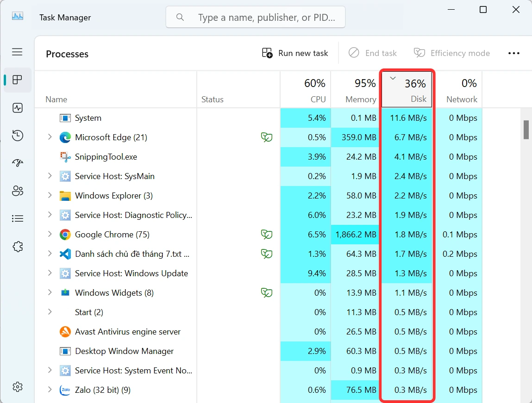Click the process search input field
This screenshot has height=403, width=532.
coord(256,17)
